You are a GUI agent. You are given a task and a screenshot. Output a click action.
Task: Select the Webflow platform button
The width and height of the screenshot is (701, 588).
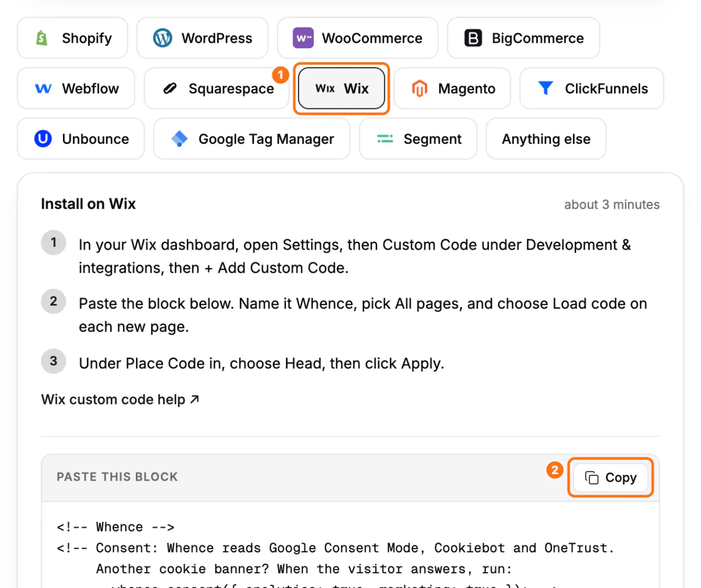tap(76, 88)
